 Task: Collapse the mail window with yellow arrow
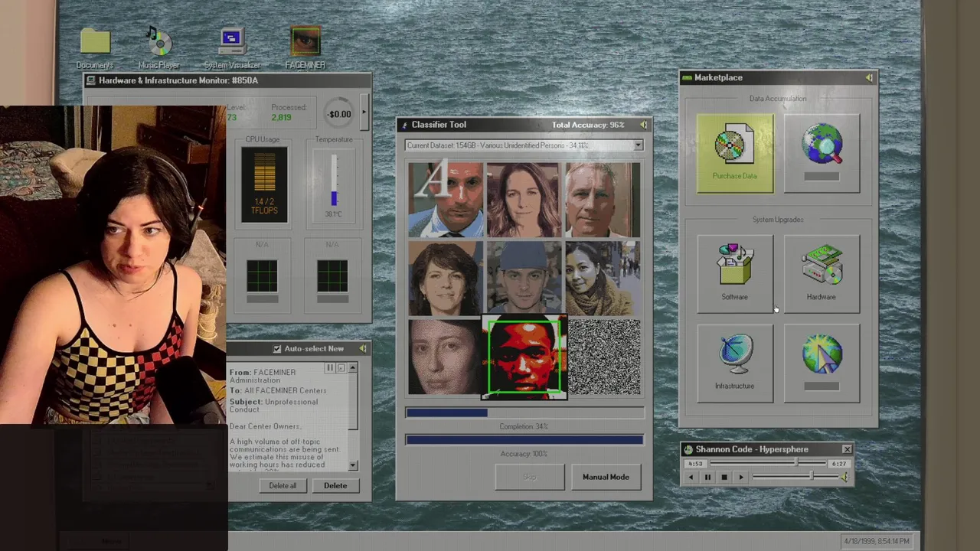click(x=363, y=348)
